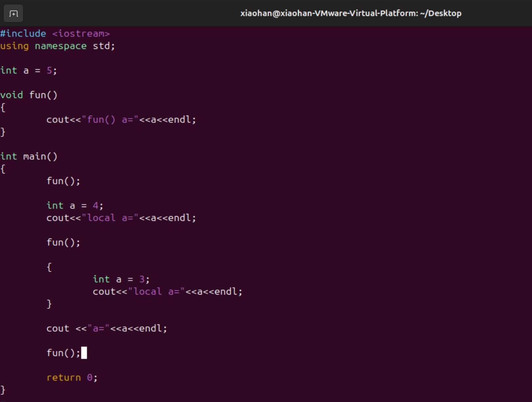
Task: Click the 'return 0;' line
Action: pos(72,378)
